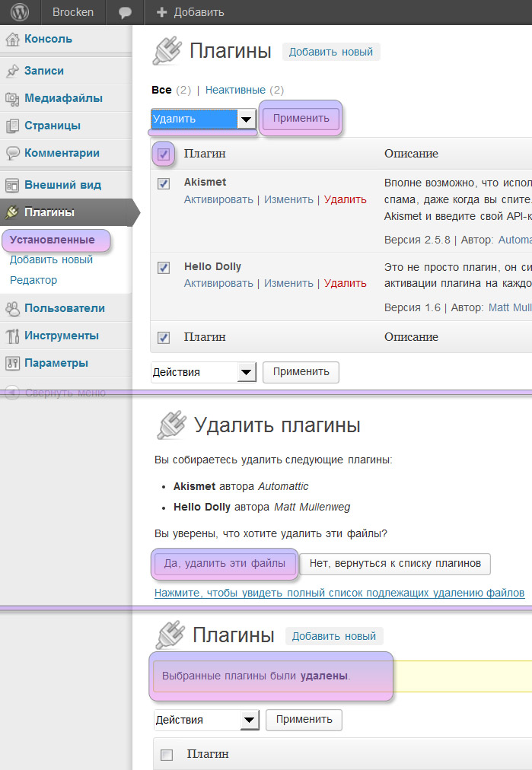The image size is (532, 770).
Task: Click the Hello Dolly plugin name
Action: (212, 266)
